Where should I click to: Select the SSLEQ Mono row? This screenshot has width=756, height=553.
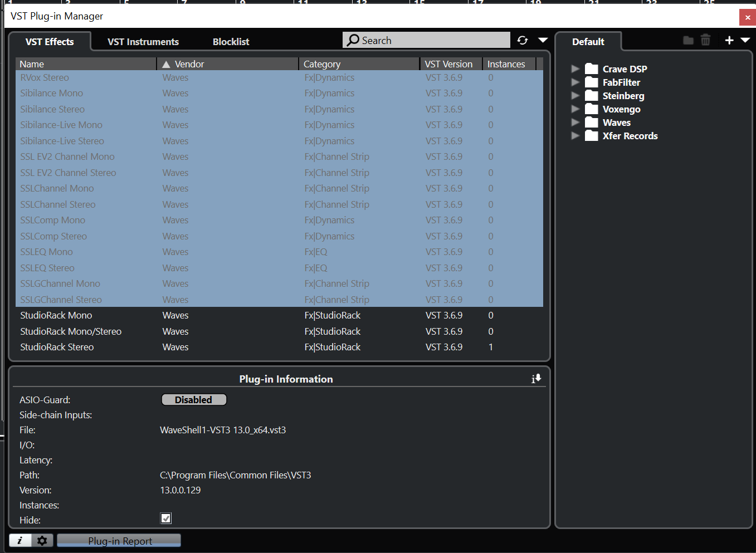coord(279,252)
